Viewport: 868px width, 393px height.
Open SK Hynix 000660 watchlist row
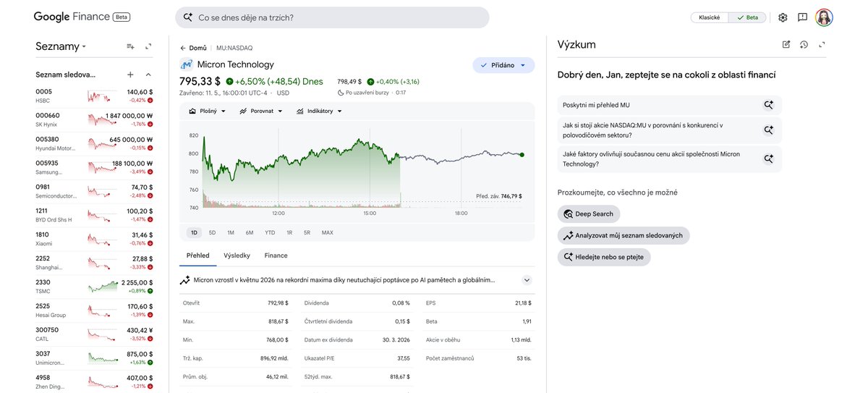pos(94,119)
